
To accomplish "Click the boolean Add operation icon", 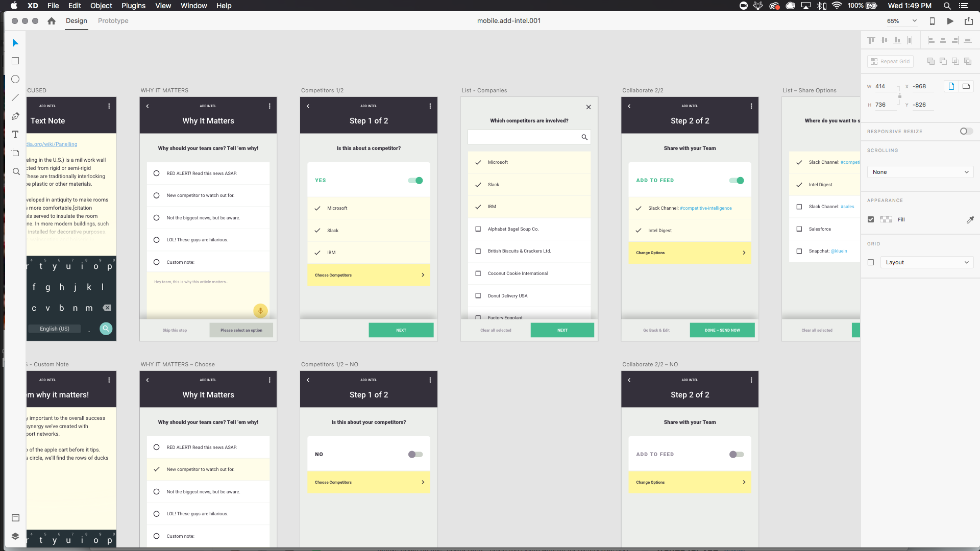I will coord(931,61).
